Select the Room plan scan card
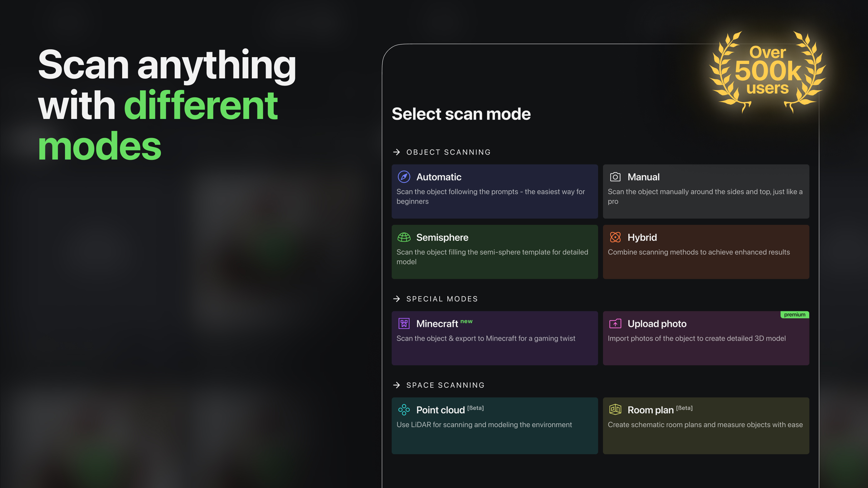868x488 pixels. [706, 426]
